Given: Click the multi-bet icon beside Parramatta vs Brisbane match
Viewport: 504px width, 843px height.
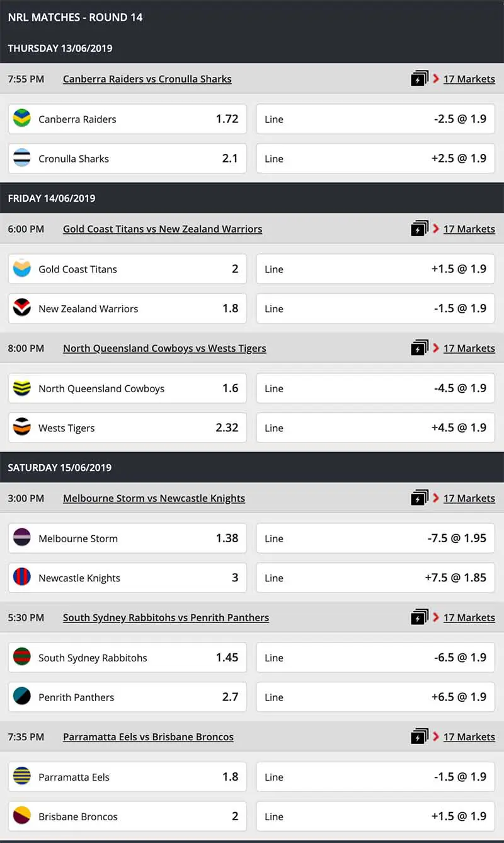Looking at the screenshot, I should point(420,736).
